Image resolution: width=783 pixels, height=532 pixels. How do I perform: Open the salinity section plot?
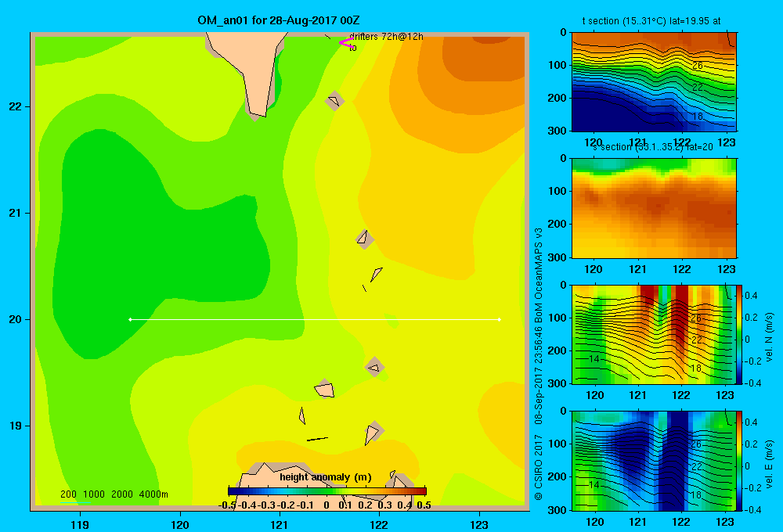(654, 208)
